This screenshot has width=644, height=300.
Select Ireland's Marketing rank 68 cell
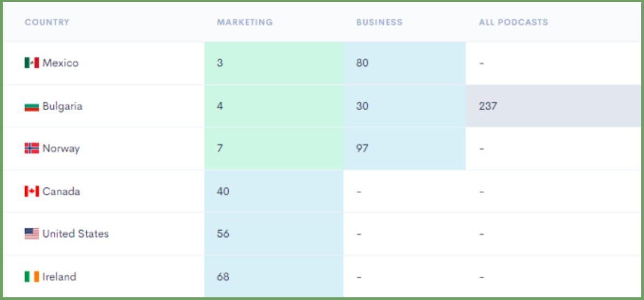tap(274, 277)
